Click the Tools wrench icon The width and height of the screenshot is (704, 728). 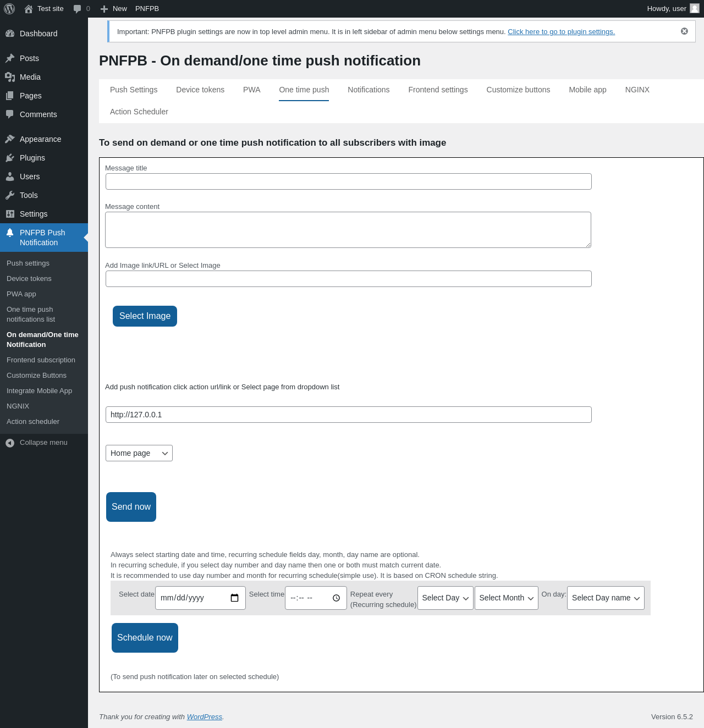pyautogui.click(x=10, y=195)
